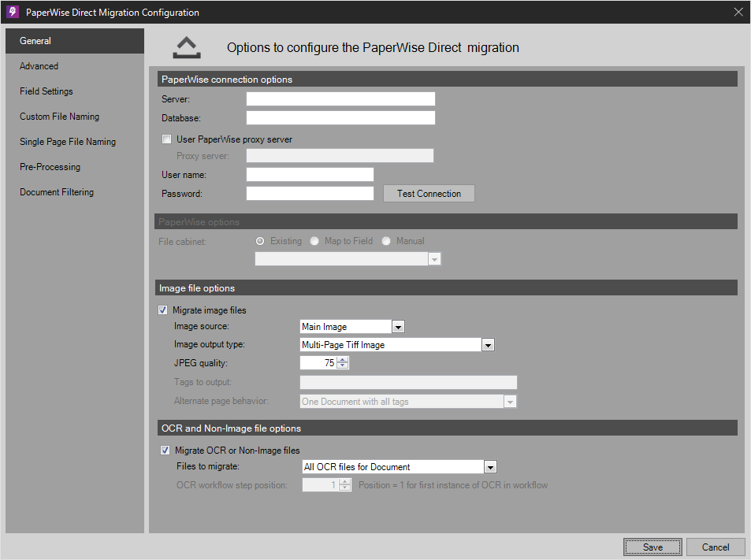Open the Field Settings page
Image resolution: width=751 pixels, height=560 pixels.
tap(75, 91)
